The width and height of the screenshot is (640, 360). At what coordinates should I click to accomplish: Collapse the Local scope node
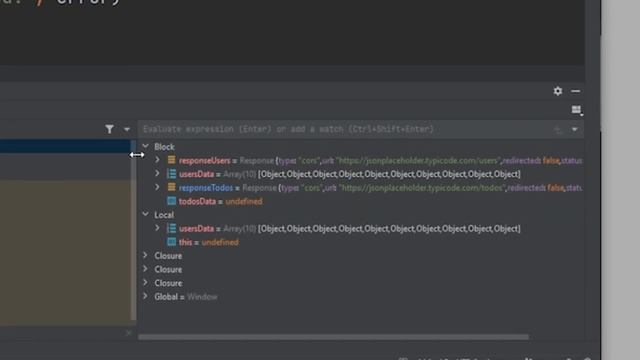(x=145, y=214)
